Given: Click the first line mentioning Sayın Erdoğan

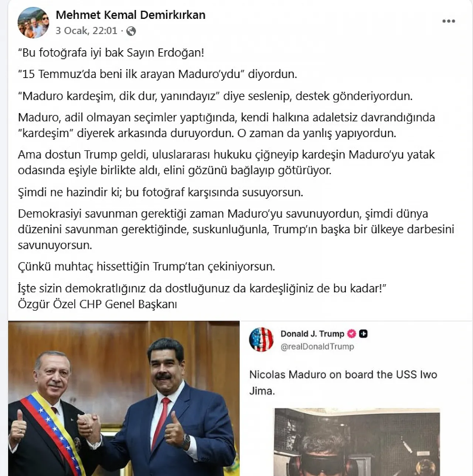Looking at the screenshot, I should 111,52.
